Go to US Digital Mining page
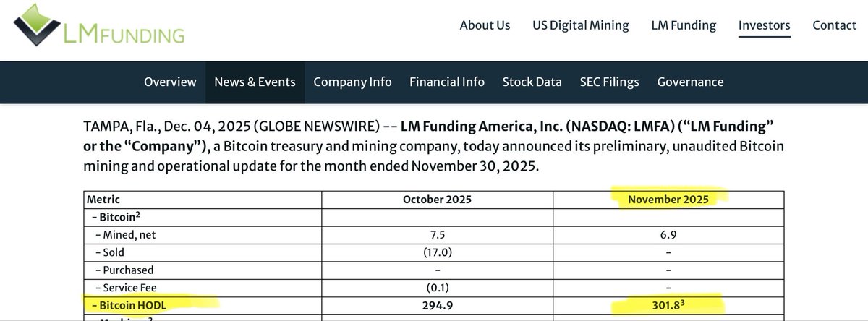 coord(581,25)
